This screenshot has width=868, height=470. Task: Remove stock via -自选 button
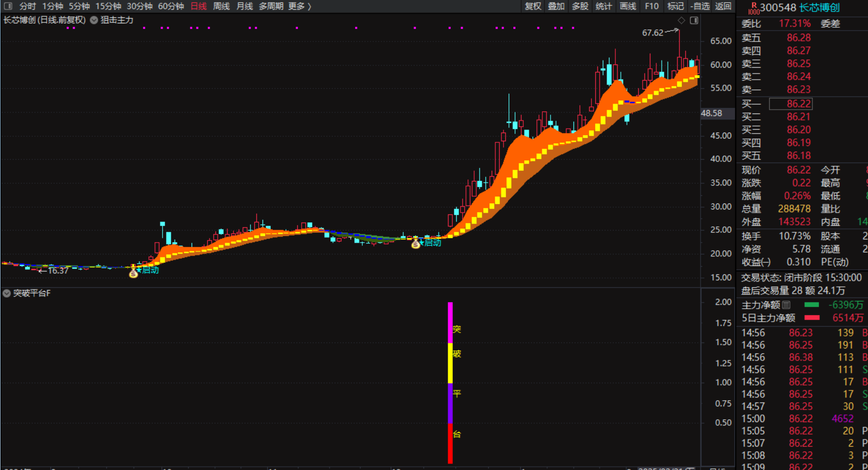[700, 6]
